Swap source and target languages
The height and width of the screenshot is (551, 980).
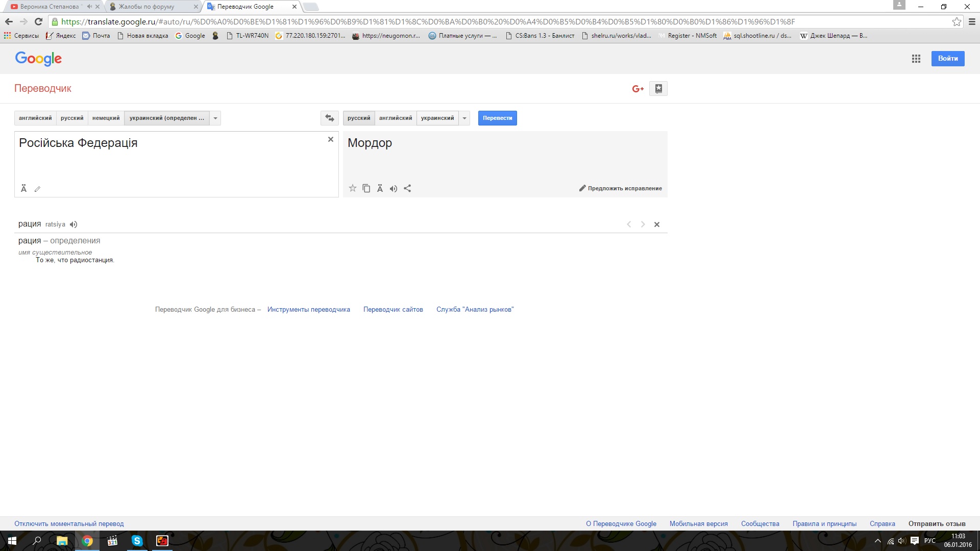tap(330, 118)
